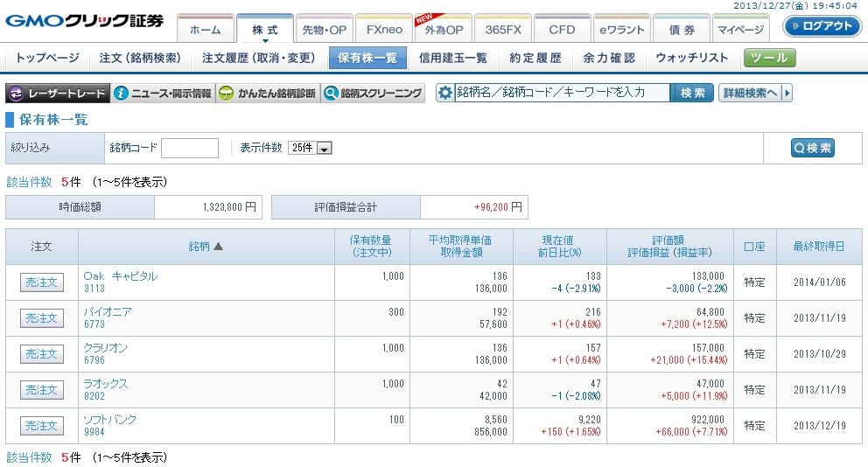Open the Laser Trade tool
The width and height of the screenshot is (868, 467).
58,94
